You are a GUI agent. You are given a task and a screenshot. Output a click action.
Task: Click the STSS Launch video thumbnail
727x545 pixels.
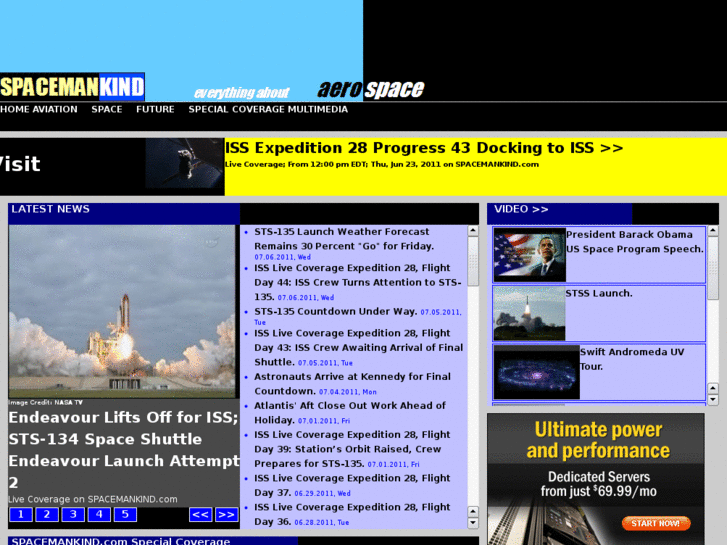point(529,313)
